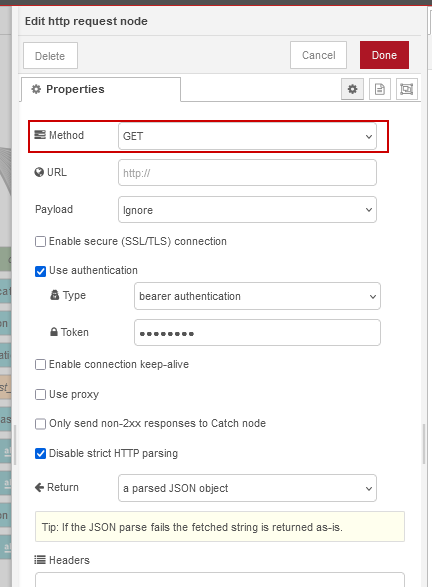Select the Properties tab
This screenshot has height=587, width=432.
(x=101, y=89)
